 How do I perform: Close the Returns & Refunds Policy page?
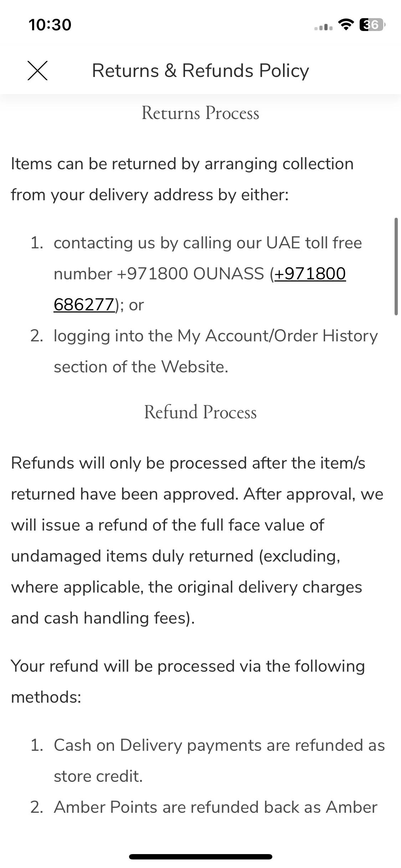pos(37,70)
